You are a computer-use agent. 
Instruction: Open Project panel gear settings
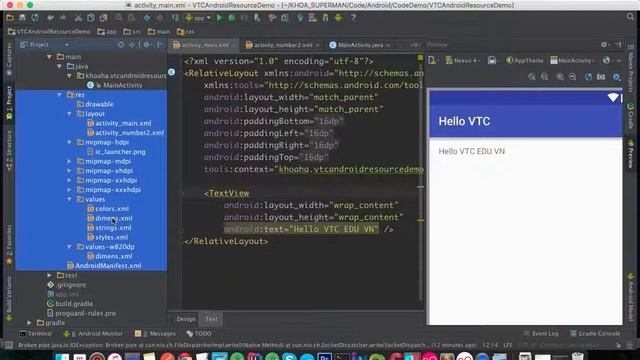[147, 44]
